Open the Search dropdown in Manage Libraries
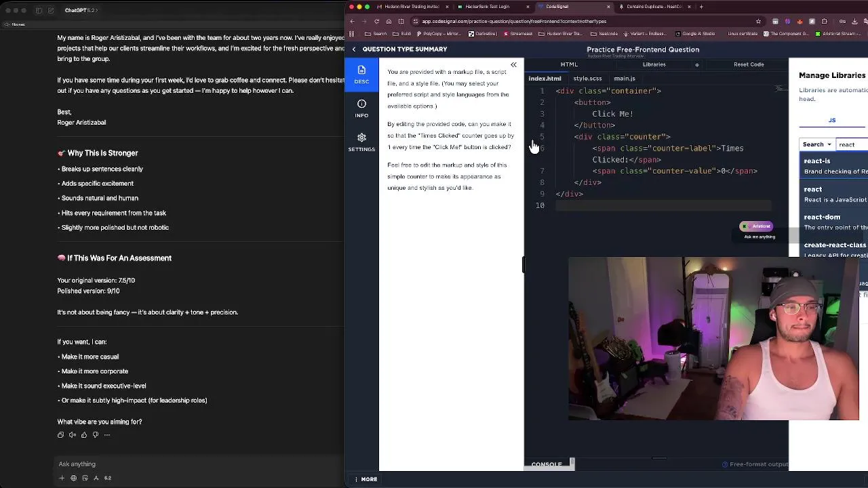Image resolution: width=868 pixels, height=488 pixels. click(x=817, y=144)
